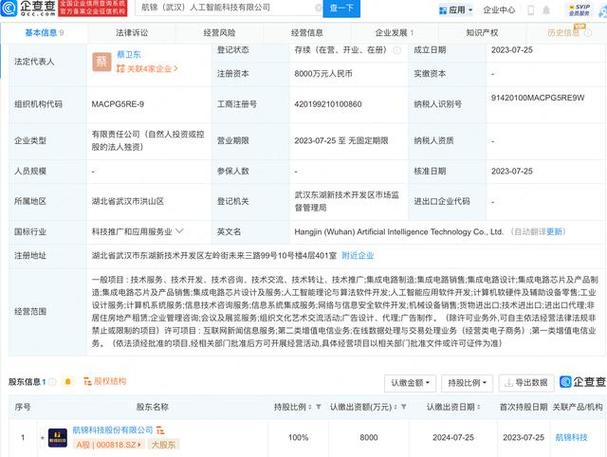Click the 100% shareholding ratio cell

[298, 437]
